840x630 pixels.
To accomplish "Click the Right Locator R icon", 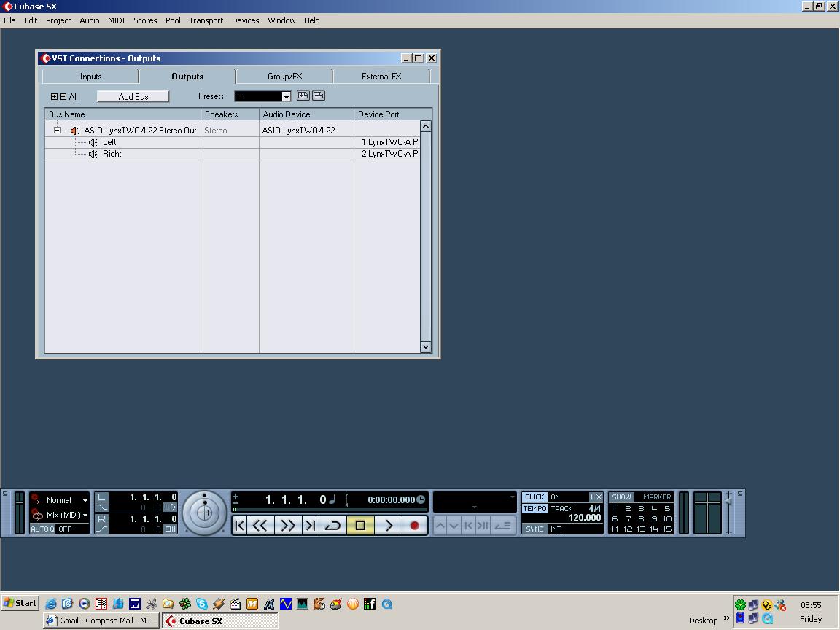I will (101, 518).
